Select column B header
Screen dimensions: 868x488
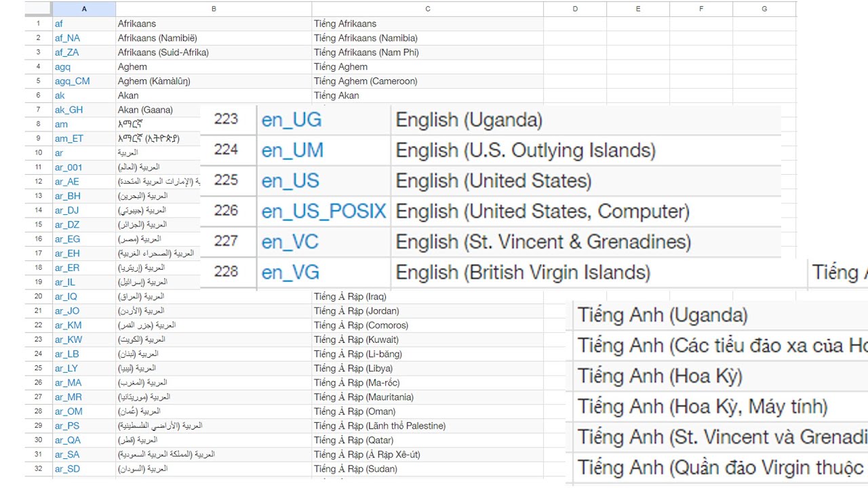pyautogui.click(x=214, y=9)
